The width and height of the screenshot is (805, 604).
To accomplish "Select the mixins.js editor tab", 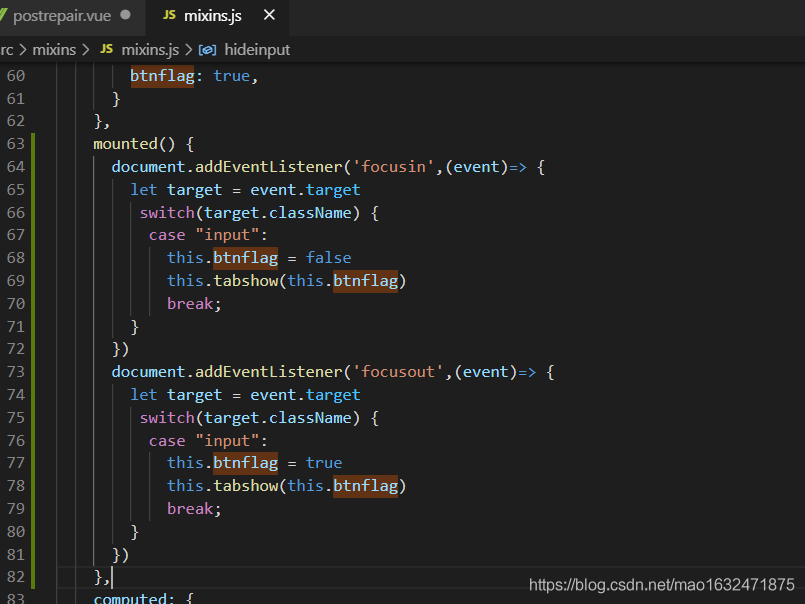I will click(217, 16).
